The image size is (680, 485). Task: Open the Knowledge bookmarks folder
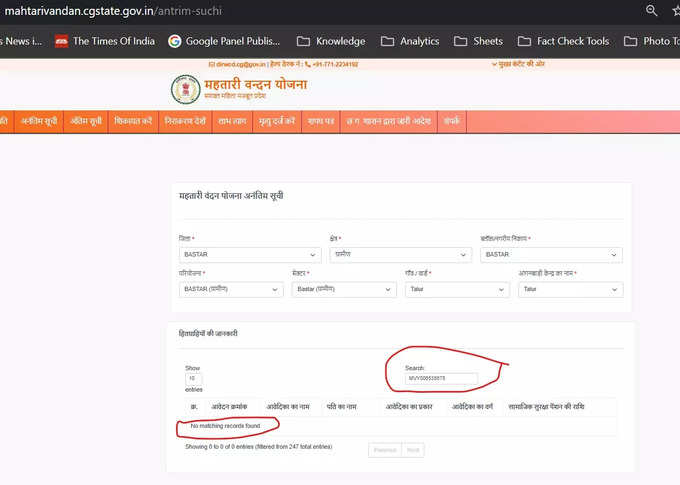pyautogui.click(x=330, y=41)
